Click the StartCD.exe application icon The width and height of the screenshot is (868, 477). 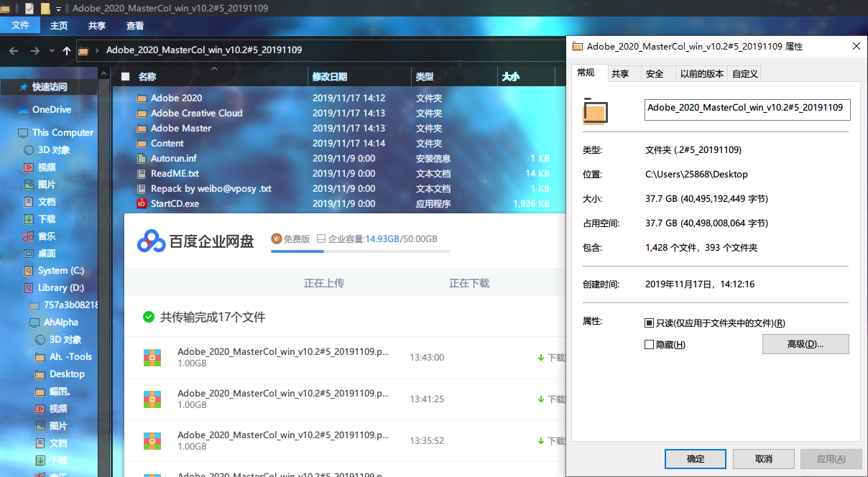click(142, 204)
